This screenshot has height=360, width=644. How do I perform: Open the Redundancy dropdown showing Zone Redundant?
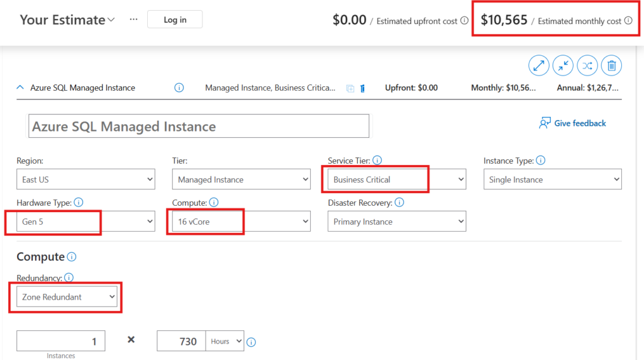click(67, 296)
